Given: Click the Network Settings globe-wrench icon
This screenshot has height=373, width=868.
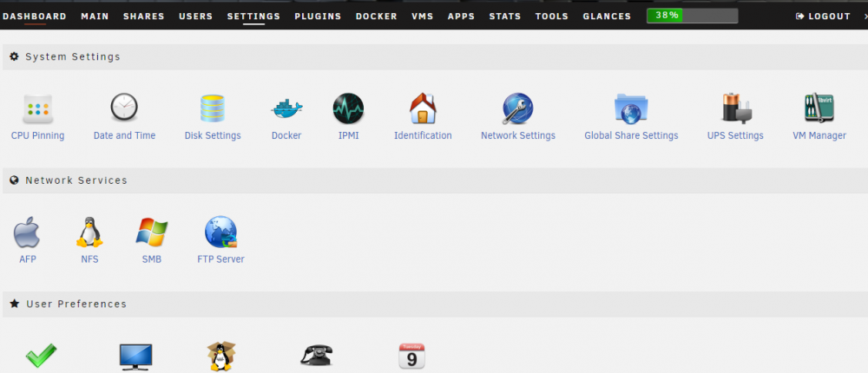Looking at the screenshot, I should click(x=517, y=108).
